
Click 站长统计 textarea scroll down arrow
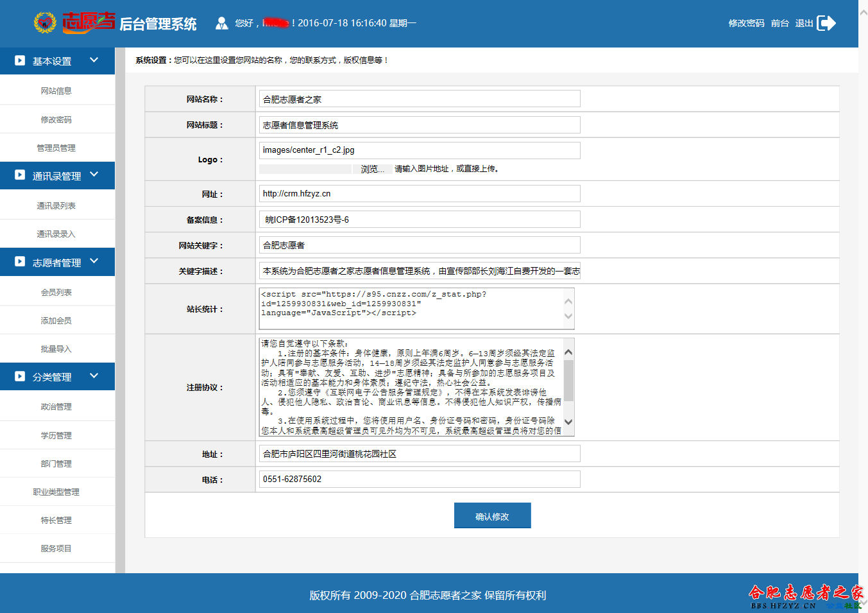568,316
